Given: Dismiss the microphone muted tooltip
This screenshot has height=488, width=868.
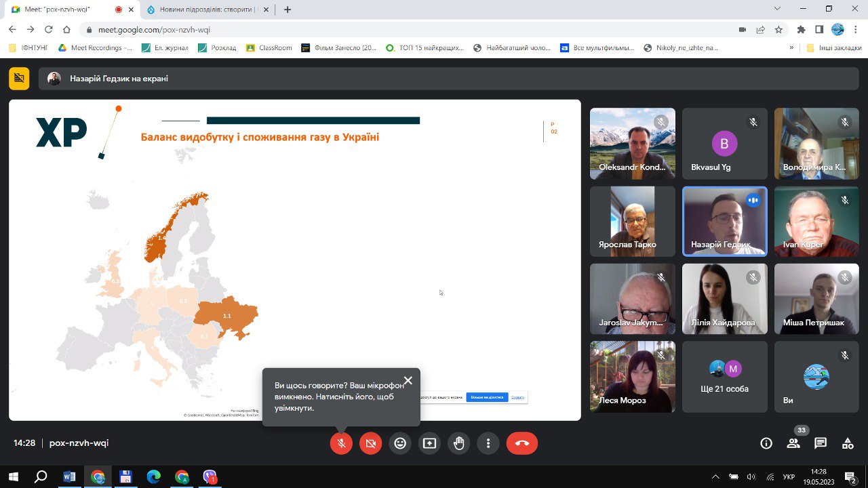Looking at the screenshot, I should pyautogui.click(x=408, y=381).
